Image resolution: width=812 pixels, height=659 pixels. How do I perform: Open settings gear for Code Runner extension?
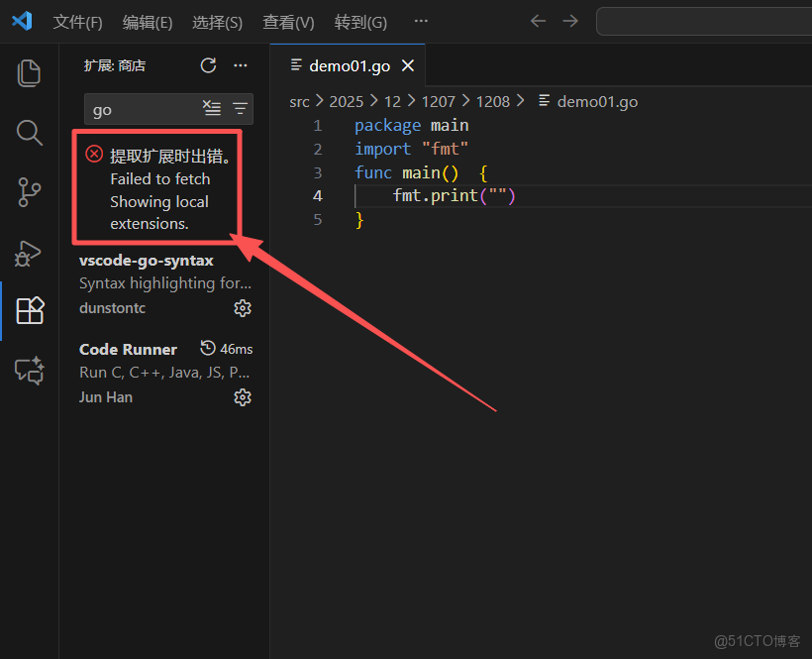[243, 397]
